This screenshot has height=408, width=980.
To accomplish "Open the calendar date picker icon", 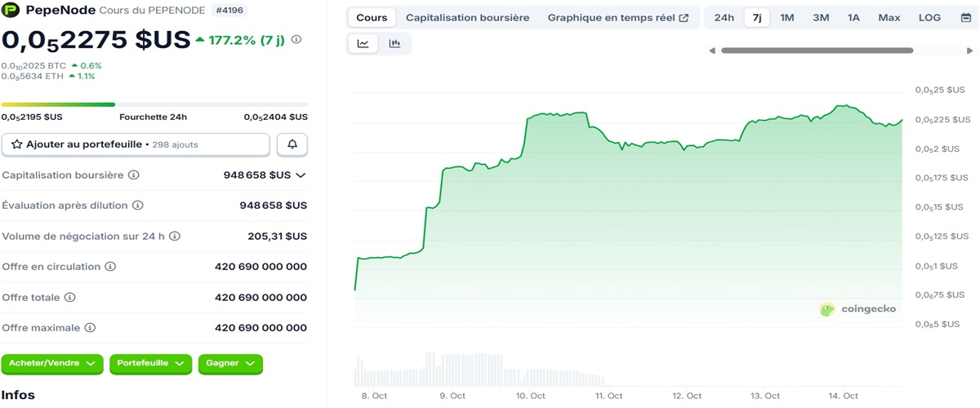I will click(965, 18).
